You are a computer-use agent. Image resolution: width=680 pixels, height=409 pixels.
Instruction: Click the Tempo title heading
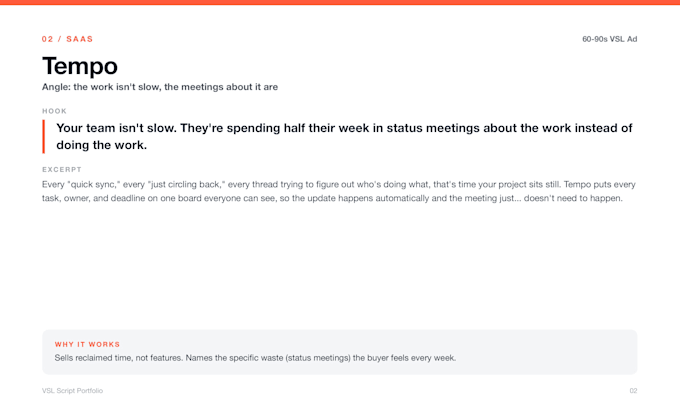tap(80, 66)
